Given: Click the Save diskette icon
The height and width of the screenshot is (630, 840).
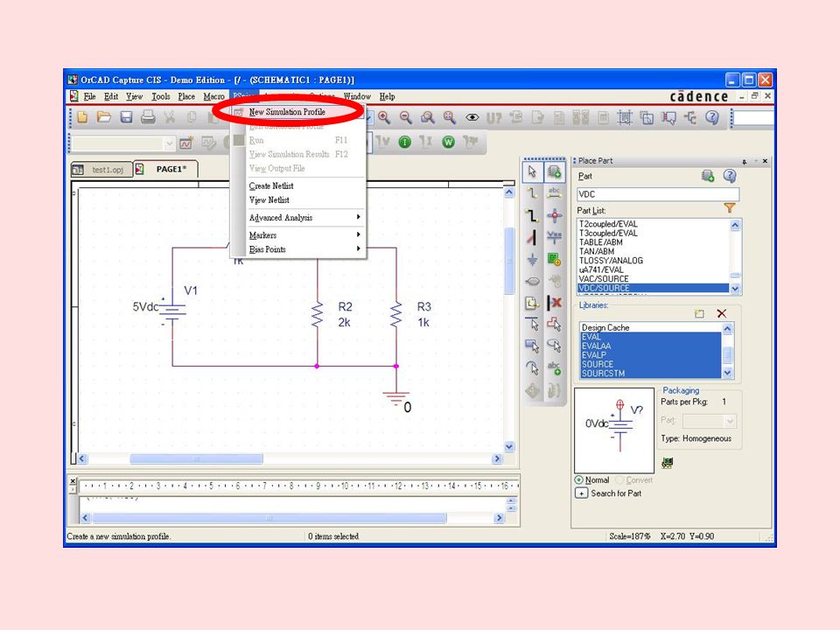Looking at the screenshot, I should tap(126, 116).
